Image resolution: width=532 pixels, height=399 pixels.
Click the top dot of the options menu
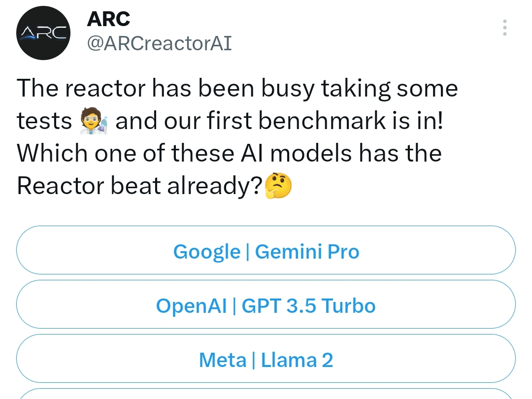click(504, 22)
